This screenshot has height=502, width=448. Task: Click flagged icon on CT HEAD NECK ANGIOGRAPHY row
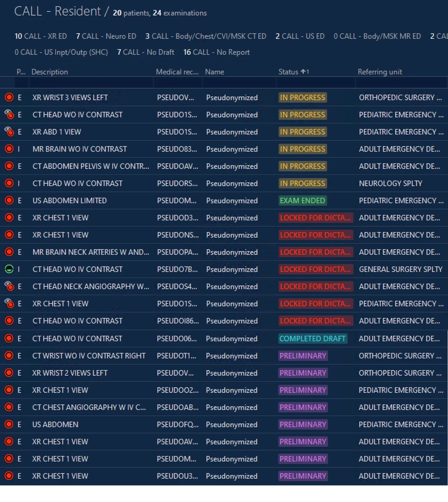pos(9,286)
